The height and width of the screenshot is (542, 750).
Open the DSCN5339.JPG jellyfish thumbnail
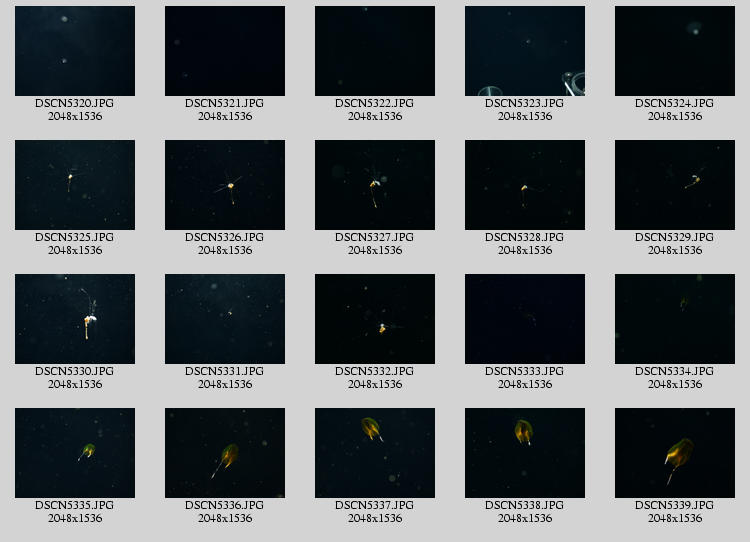pyautogui.click(x=675, y=453)
